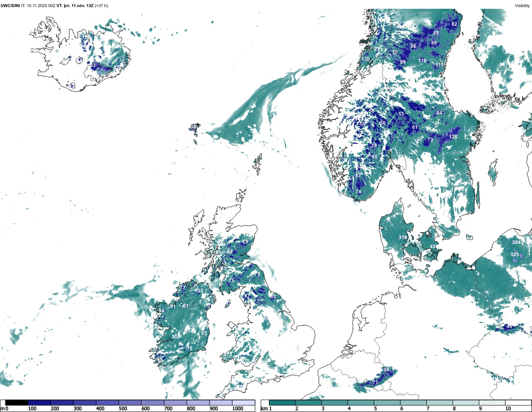
Task: Click value '96' over Belgium area
Action: [x=387, y=370]
